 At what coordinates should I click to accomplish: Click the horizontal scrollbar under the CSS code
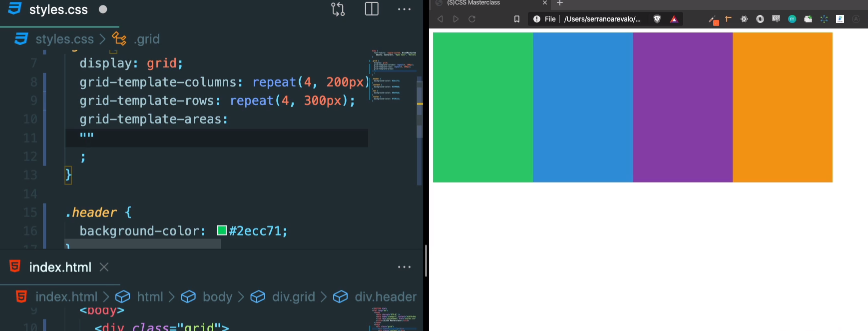pyautogui.click(x=143, y=243)
